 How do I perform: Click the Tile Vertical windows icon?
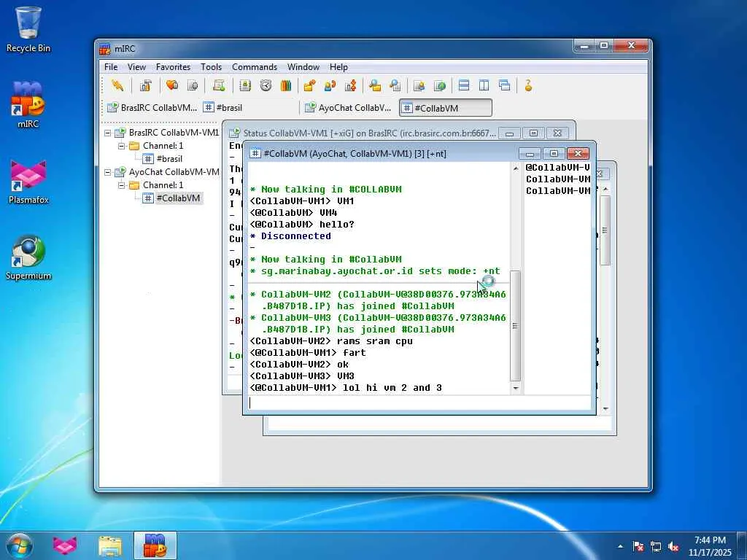[x=484, y=86]
